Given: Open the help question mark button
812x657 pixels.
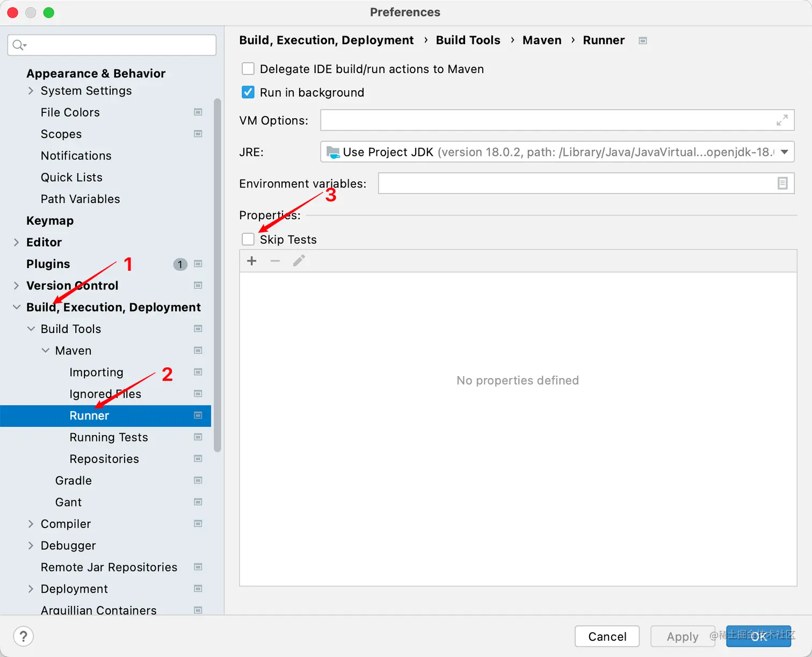Looking at the screenshot, I should [24, 637].
